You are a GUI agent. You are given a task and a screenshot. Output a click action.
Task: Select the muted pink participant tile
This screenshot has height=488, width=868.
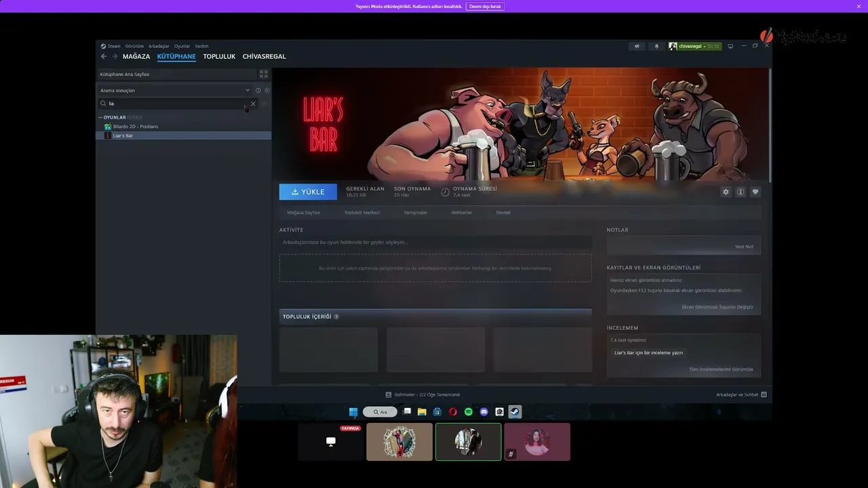(x=537, y=442)
